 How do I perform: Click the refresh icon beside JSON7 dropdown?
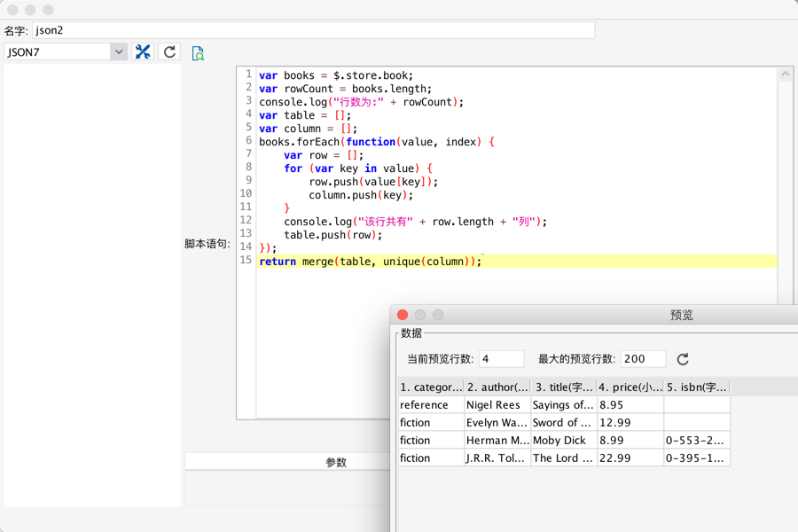[x=169, y=52]
